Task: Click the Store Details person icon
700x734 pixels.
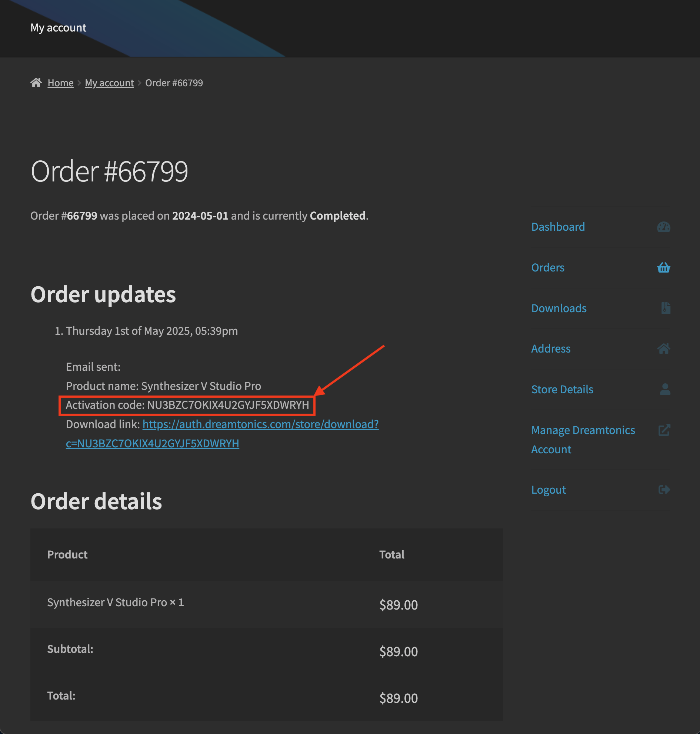Action: [664, 389]
